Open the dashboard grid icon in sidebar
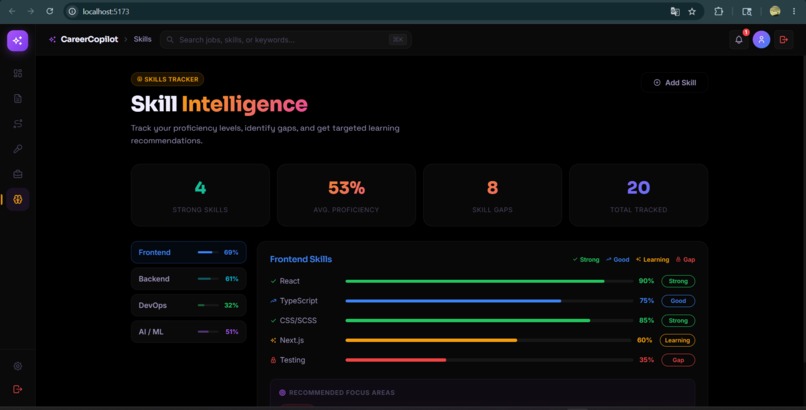The height and width of the screenshot is (410, 806). (17, 73)
